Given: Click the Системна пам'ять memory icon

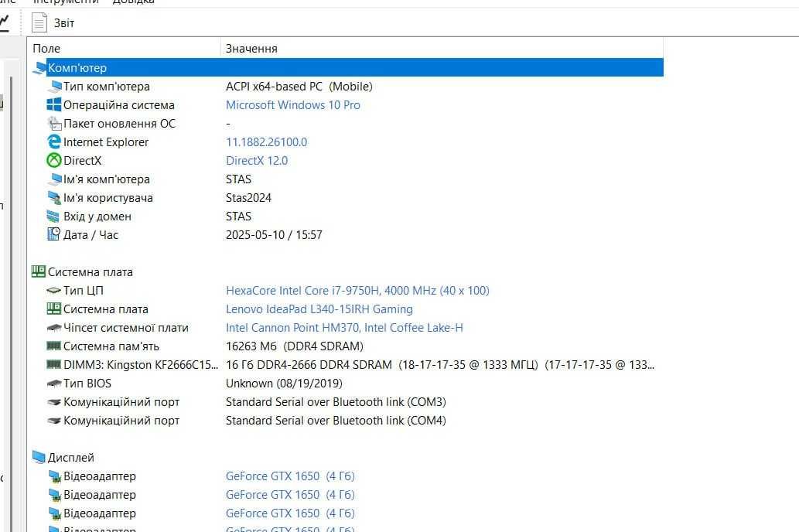Looking at the screenshot, I should pyautogui.click(x=53, y=346).
